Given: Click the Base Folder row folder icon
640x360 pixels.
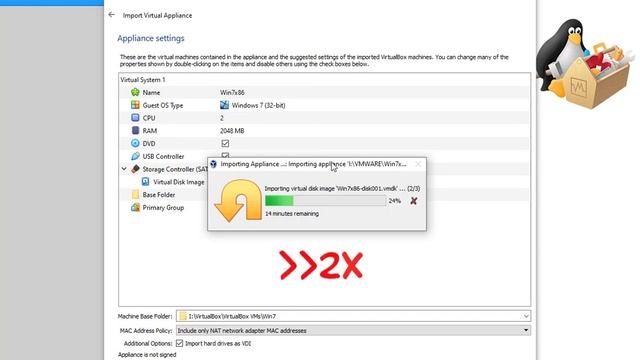Looking at the screenshot, I should (135, 195).
